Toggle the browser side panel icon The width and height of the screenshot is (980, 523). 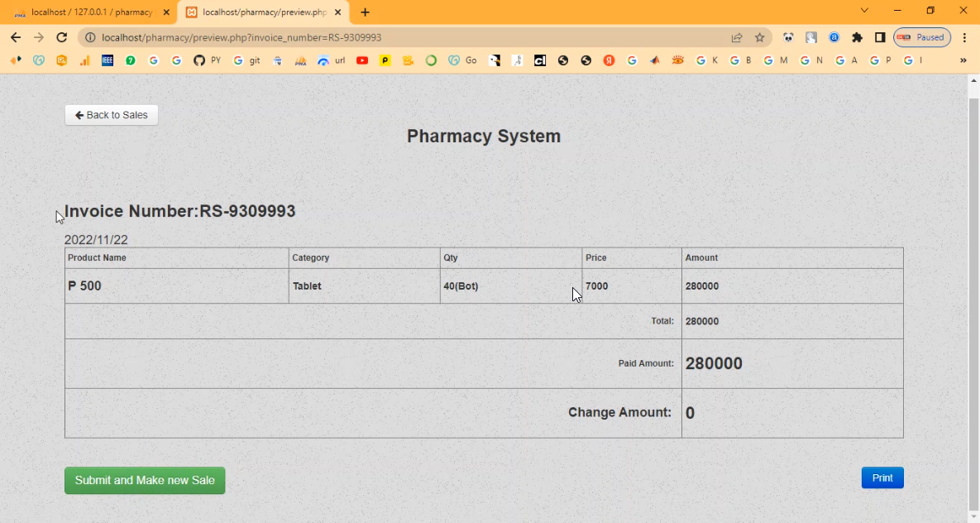click(x=880, y=37)
